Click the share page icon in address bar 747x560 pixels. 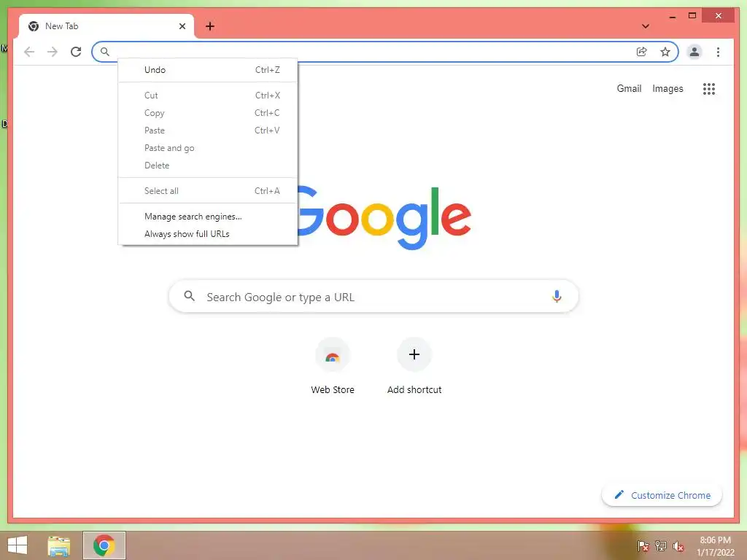click(642, 52)
